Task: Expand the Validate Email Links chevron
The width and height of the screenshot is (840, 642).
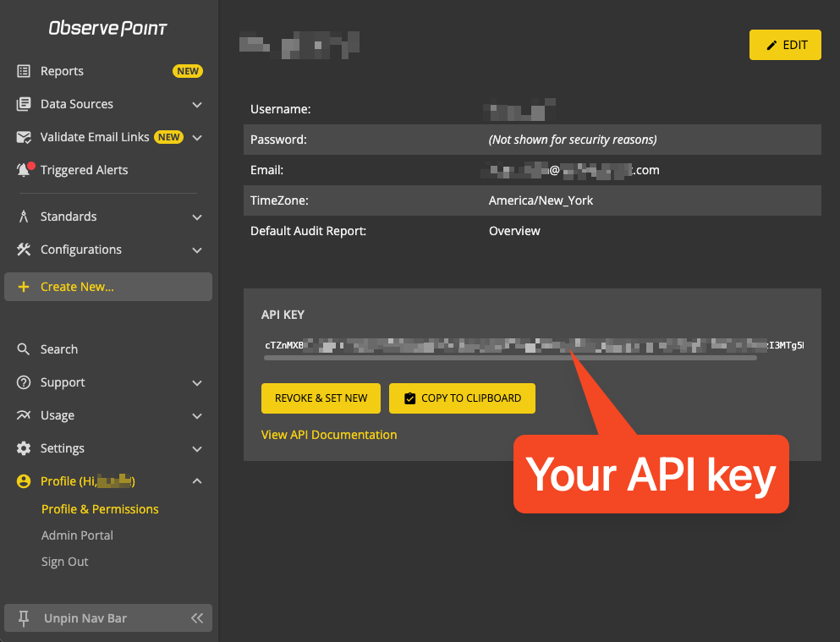Action: (x=197, y=138)
